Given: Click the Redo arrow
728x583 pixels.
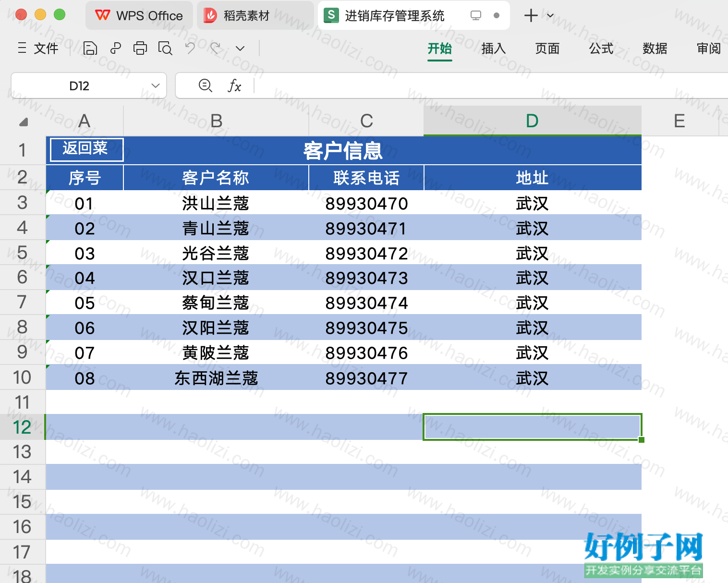Looking at the screenshot, I should pyautogui.click(x=215, y=48).
